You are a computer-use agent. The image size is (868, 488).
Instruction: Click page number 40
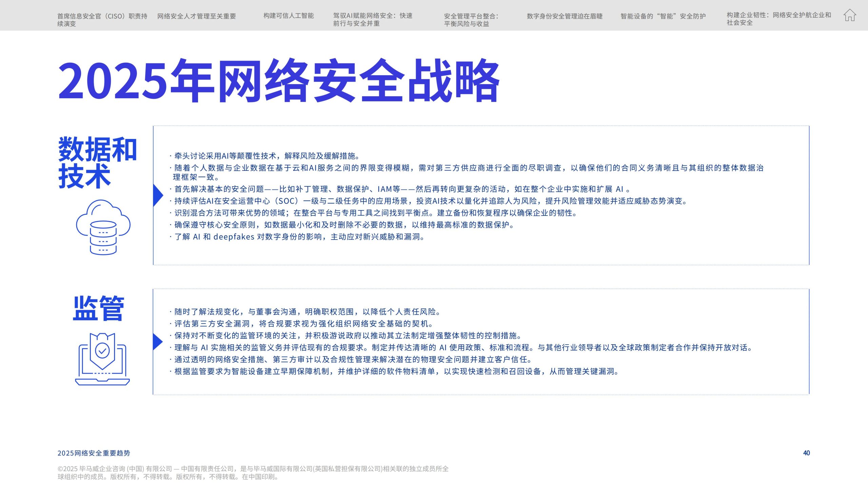click(806, 453)
